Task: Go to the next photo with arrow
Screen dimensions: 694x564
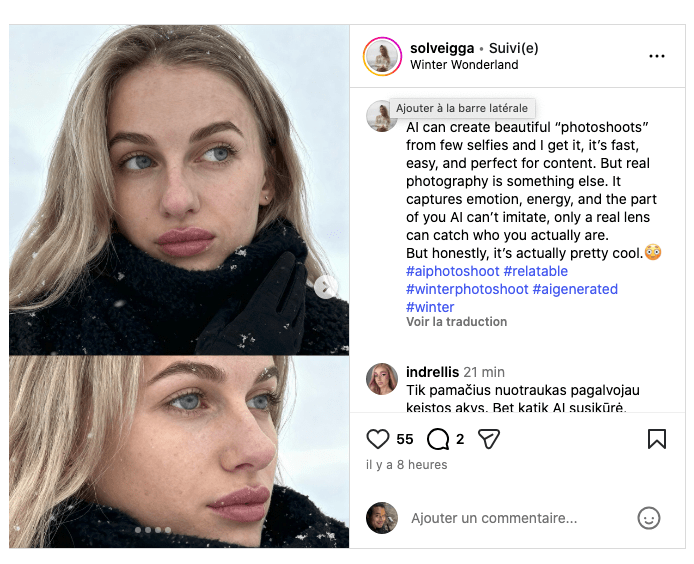Action: [x=326, y=287]
